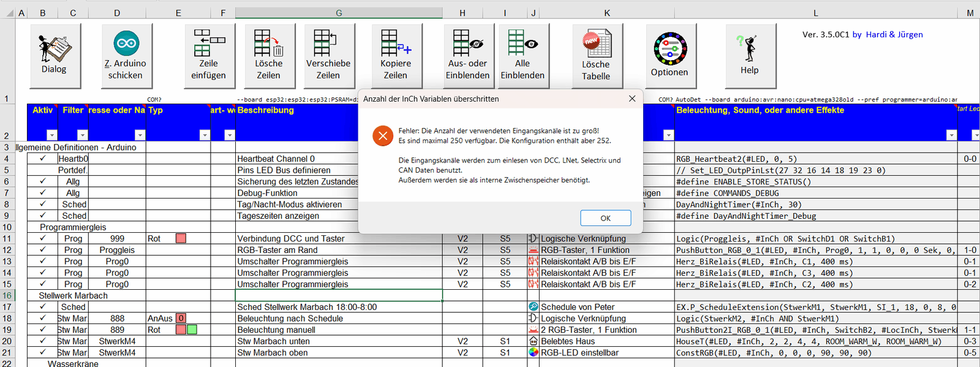Screen dimensions: 980x367
Task: Click Aus- oder Einblenden icon
Action: (x=467, y=44)
